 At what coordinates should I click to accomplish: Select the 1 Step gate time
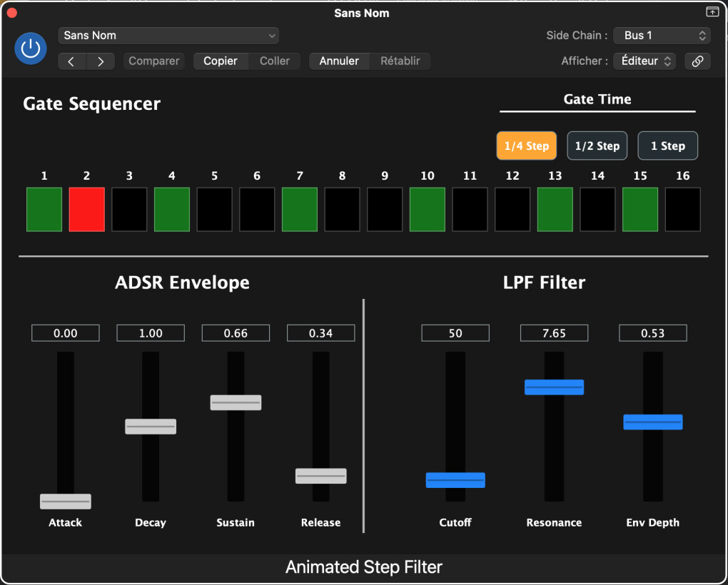(667, 146)
